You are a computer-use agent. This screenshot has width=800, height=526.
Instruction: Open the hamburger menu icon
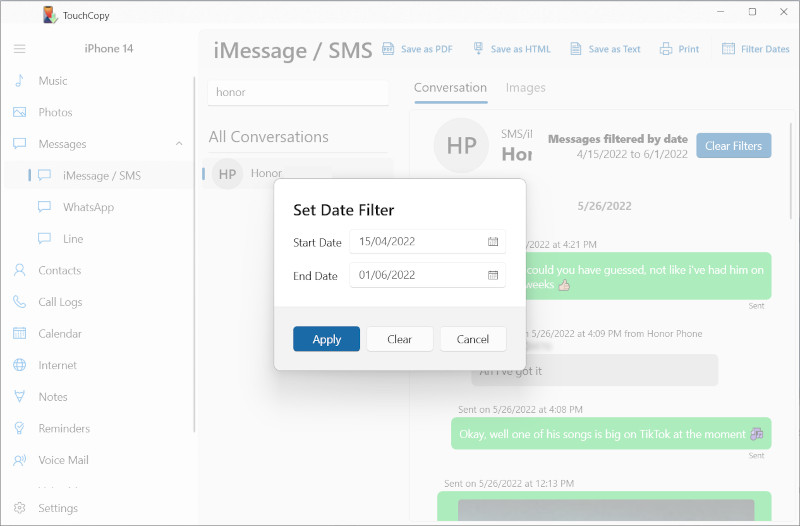pos(19,49)
